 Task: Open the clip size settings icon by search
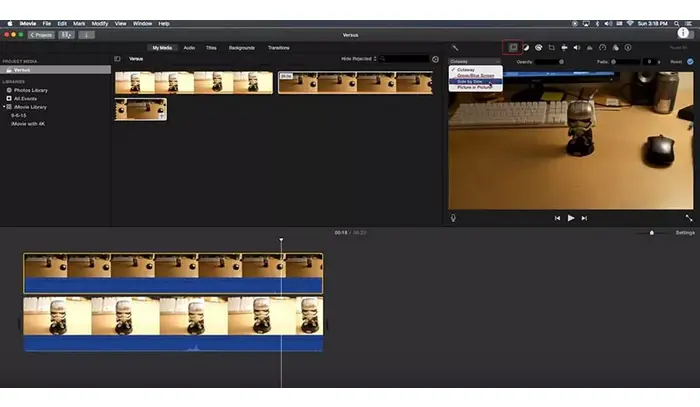pos(435,59)
